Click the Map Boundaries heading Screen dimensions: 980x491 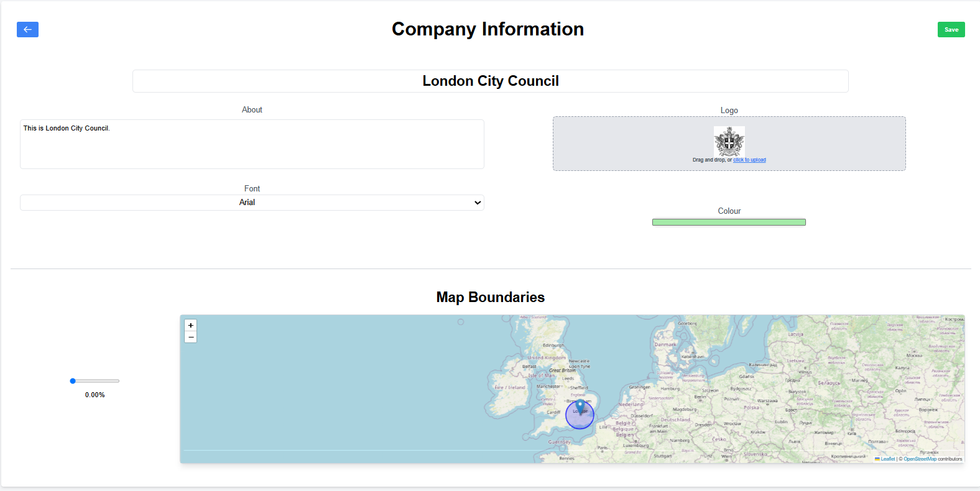490,297
